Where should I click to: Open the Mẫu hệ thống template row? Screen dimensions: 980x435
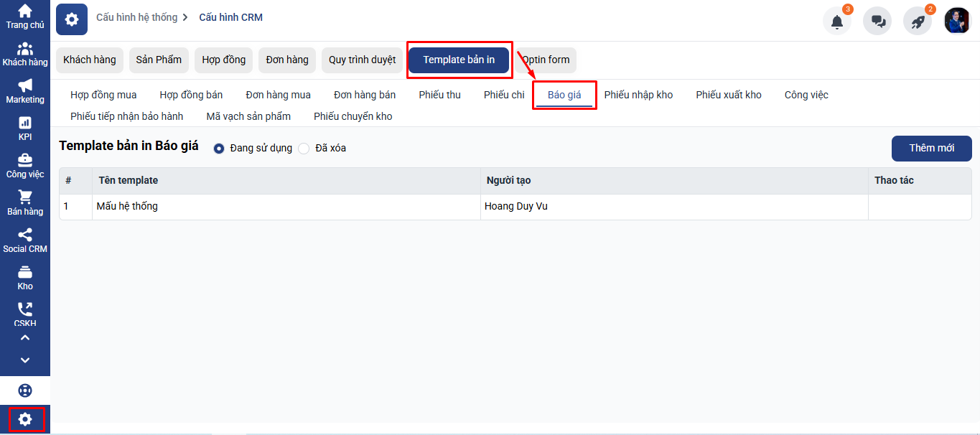pos(127,207)
